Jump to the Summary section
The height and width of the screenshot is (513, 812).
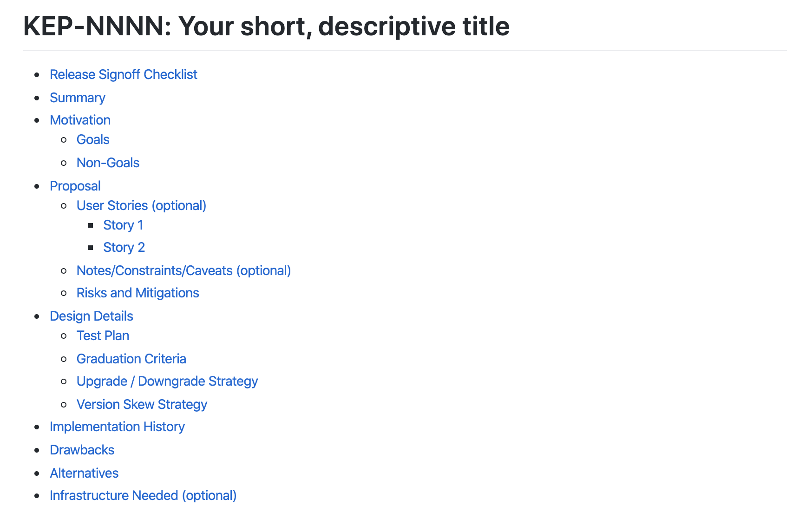(x=77, y=98)
